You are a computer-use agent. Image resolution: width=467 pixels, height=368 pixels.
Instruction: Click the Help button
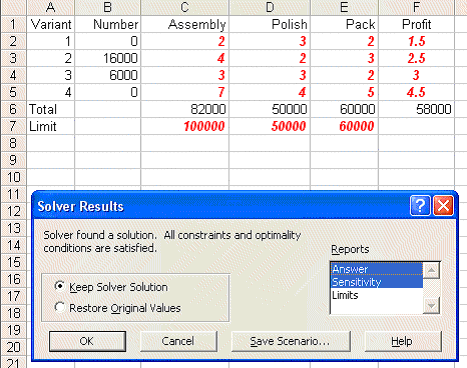pos(403,341)
